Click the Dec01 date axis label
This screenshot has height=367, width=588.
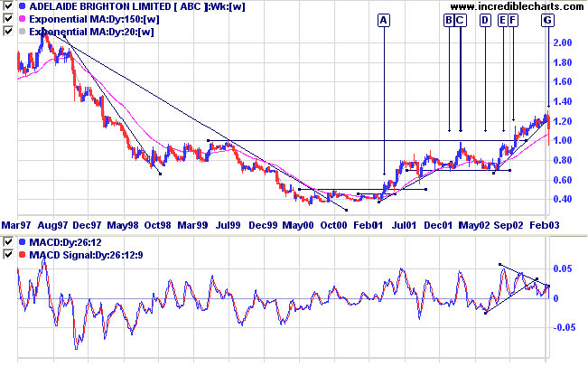pos(438,225)
